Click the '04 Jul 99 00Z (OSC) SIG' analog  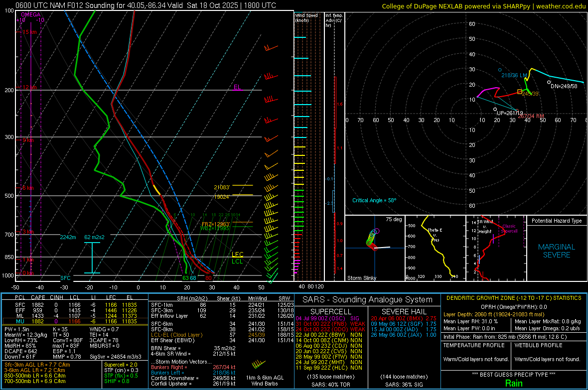point(327,318)
